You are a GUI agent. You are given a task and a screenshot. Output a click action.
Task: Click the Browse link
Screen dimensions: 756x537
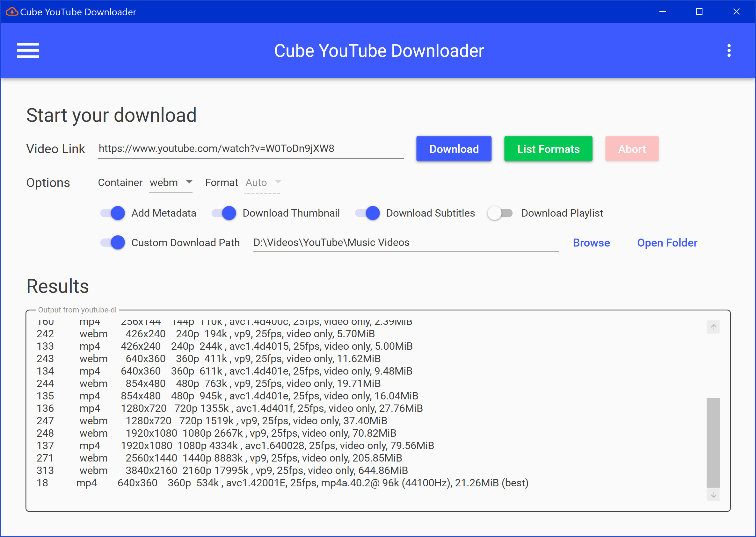click(x=591, y=243)
